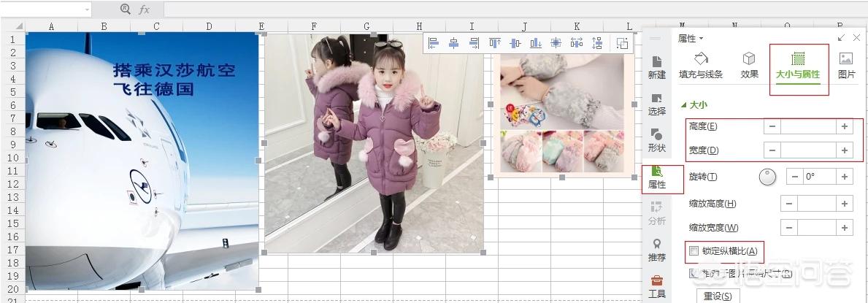Align selected images to the bottom
The image size is (868, 303).
coord(536,43)
